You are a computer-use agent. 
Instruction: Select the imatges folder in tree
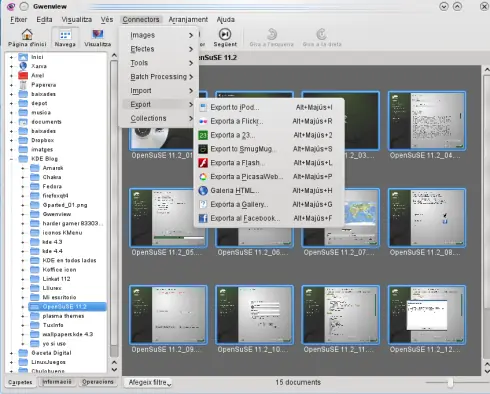coord(42,150)
